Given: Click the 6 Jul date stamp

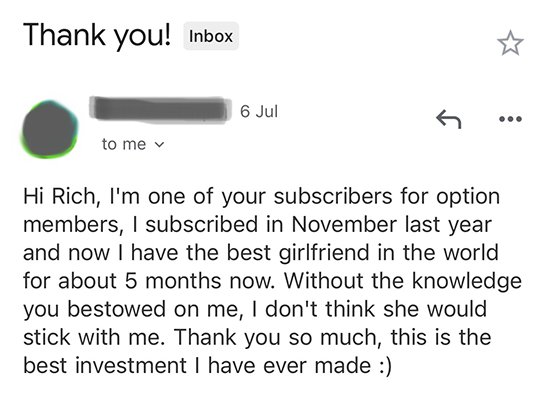Looking at the screenshot, I should 259,112.
